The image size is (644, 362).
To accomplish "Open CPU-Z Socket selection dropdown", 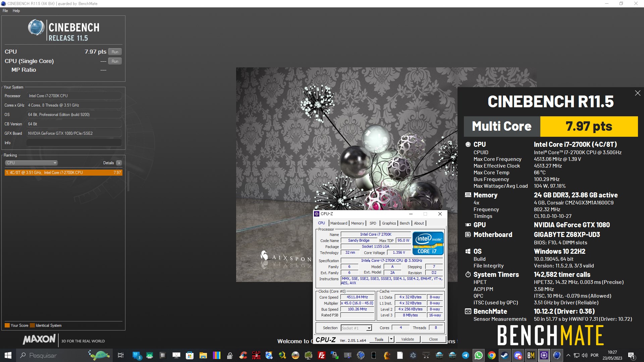I will pyautogui.click(x=356, y=328).
